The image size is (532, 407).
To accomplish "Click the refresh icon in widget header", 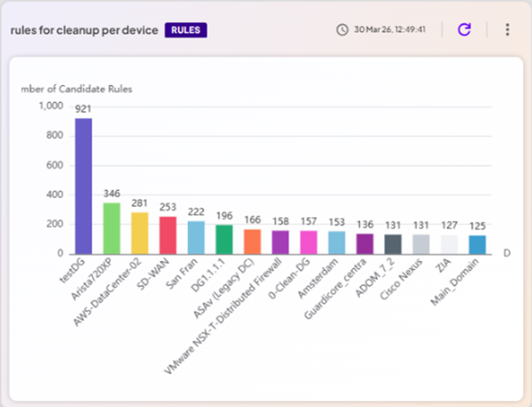I will pos(464,29).
